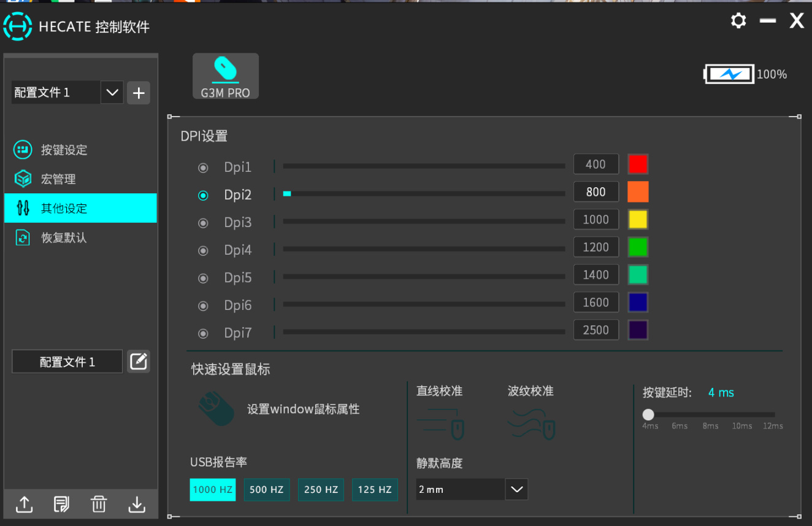Edit profile name with pencil icon
Image resolution: width=812 pixels, height=526 pixels.
coord(139,362)
